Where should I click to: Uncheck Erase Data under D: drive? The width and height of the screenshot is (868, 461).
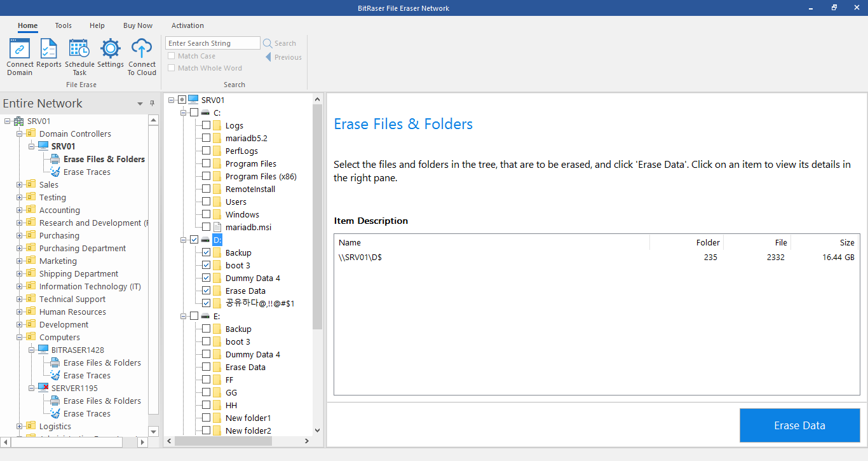coord(206,291)
